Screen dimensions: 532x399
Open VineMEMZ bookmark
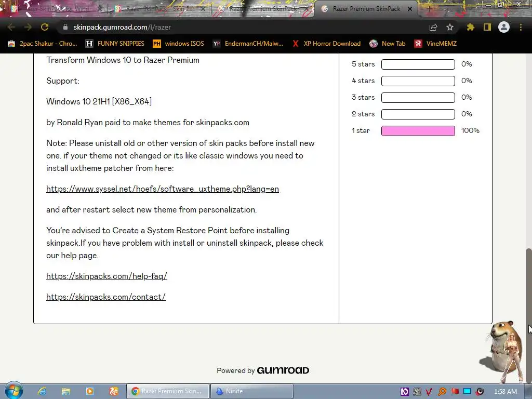(435, 44)
